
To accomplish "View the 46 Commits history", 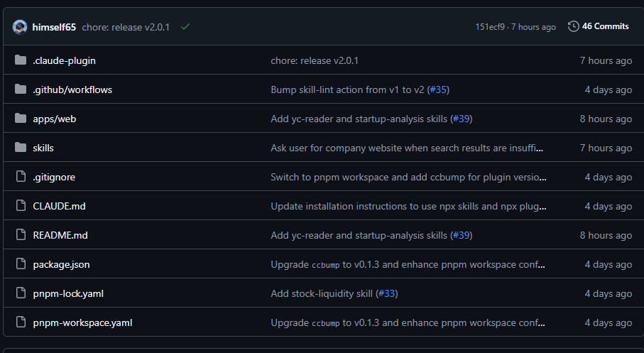I will [x=605, y=26].
